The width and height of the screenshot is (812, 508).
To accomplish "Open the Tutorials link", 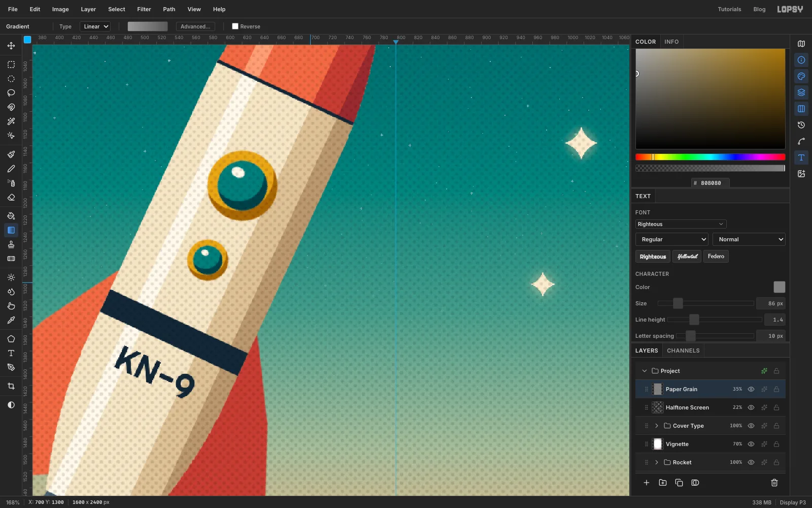I will (x=729, y=9).
